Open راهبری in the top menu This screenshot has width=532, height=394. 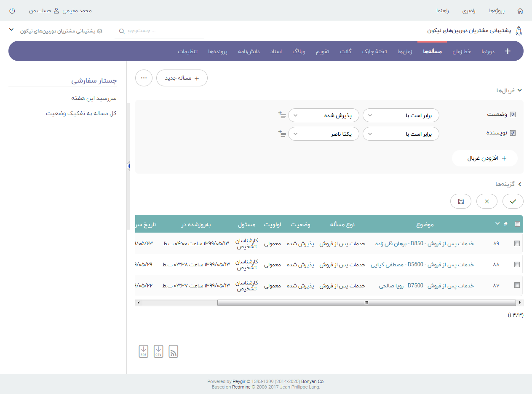pos(469,11)
